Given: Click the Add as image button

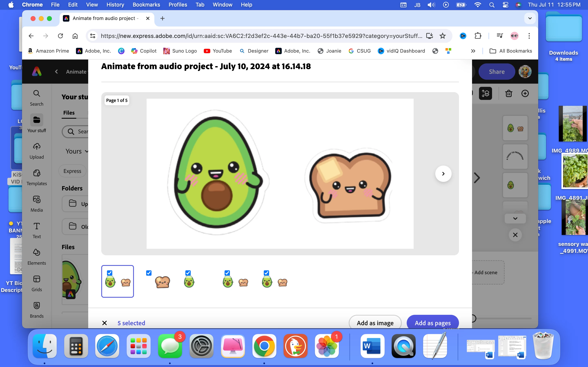Looking at the screenshot, I should coord(375,323).
